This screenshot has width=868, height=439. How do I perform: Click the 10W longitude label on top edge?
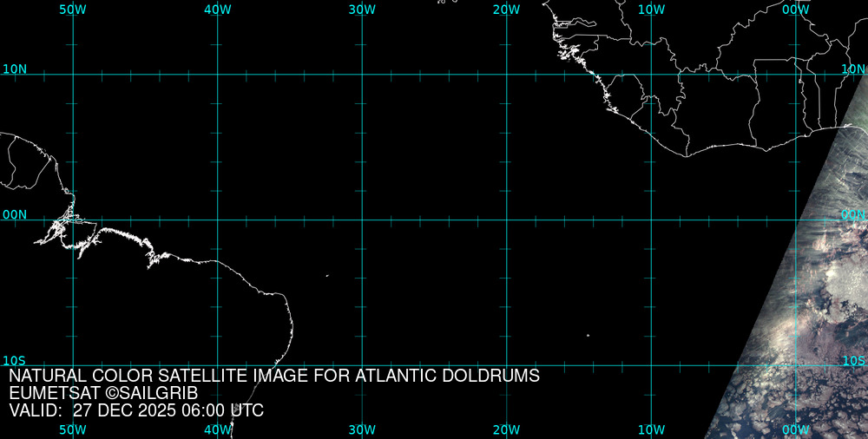tap(651, 9)
